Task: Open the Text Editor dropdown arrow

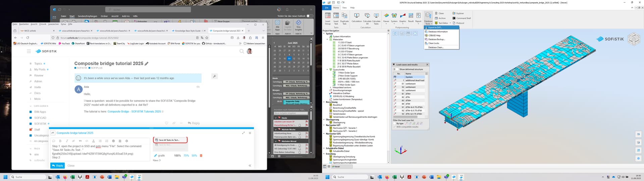Action: [x=450, y=23]
